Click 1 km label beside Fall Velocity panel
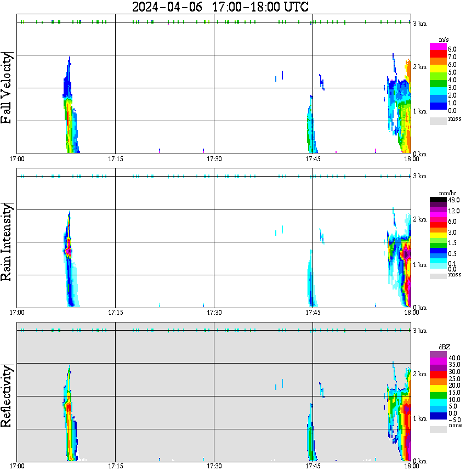The height and width of the screenshot is (476, 466). pos(419,111)
